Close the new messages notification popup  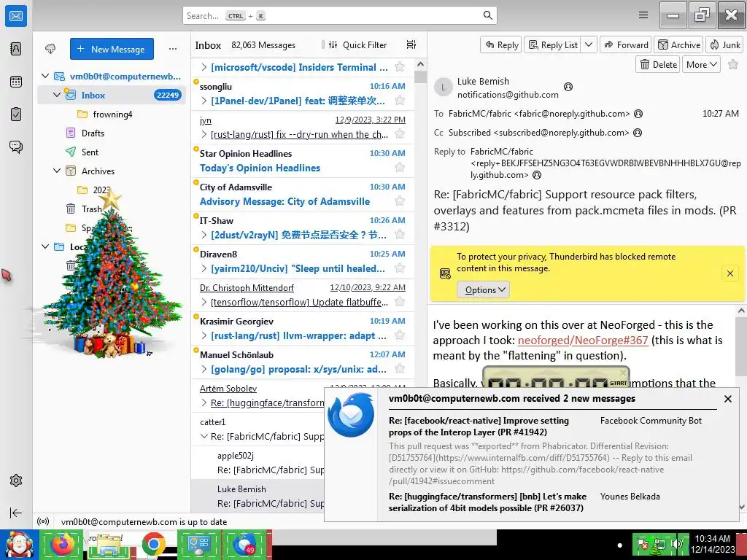[727, 399]
